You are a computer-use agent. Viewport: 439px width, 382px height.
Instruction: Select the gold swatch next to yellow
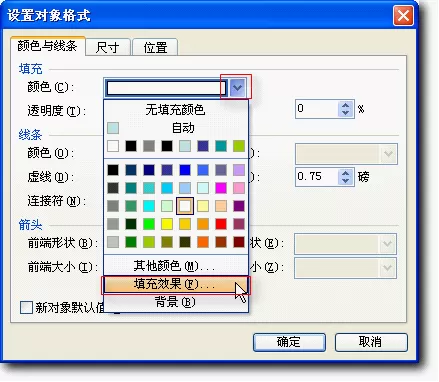(x=185, y=224)
